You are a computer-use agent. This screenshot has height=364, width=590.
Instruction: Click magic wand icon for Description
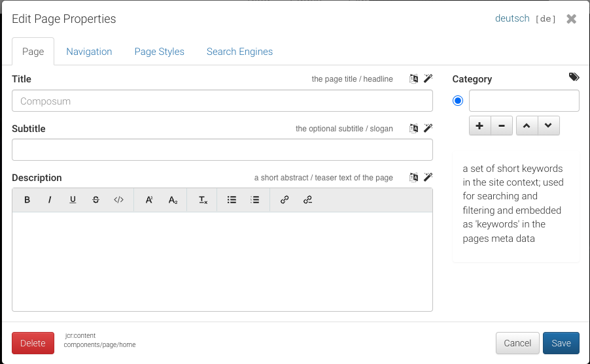click(428, 176)
